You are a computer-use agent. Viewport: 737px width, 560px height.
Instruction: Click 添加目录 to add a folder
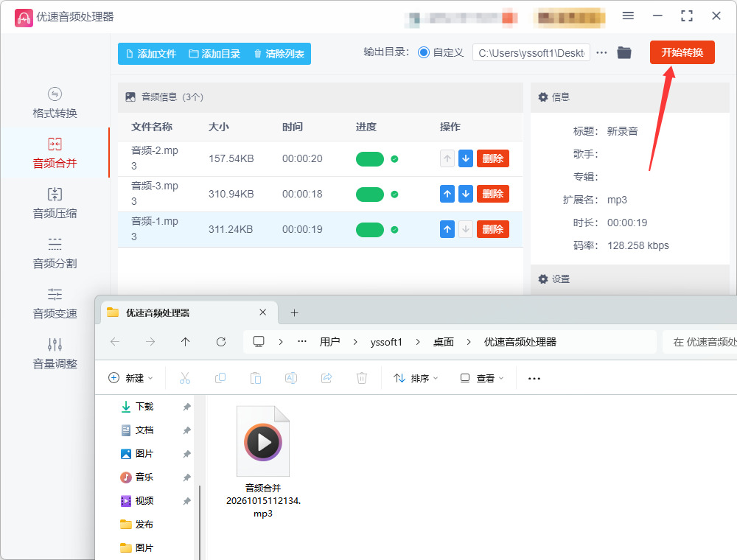pos(214,54)
